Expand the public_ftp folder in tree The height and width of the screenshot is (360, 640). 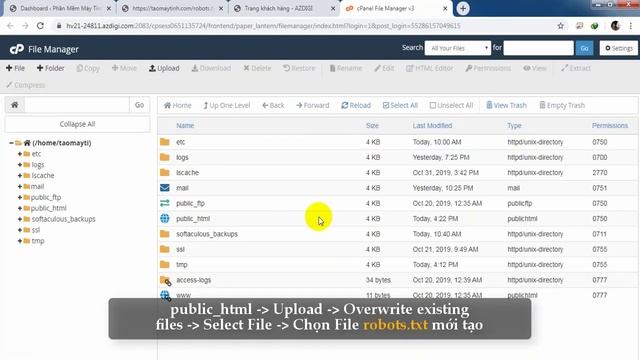[x=20, y=197]
